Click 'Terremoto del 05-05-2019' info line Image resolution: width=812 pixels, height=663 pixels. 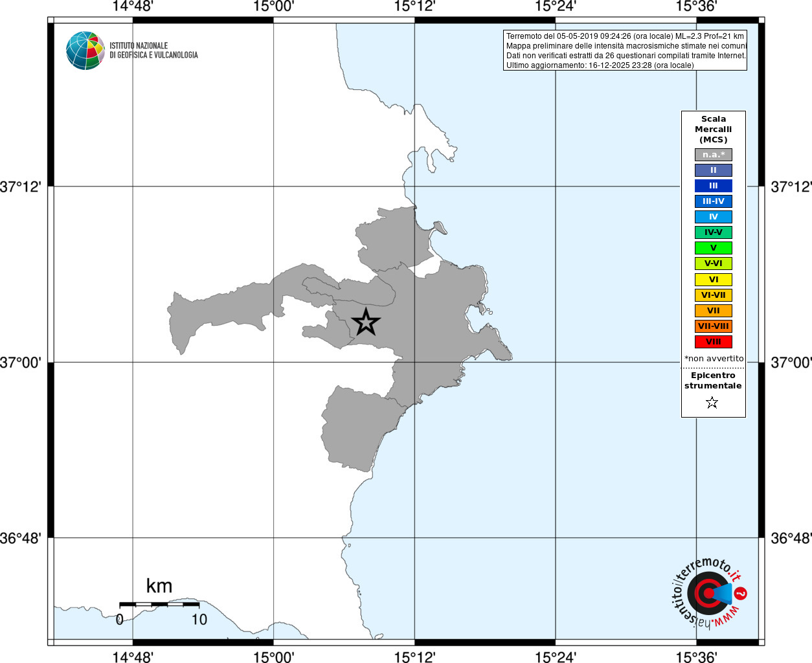point(625,36)
